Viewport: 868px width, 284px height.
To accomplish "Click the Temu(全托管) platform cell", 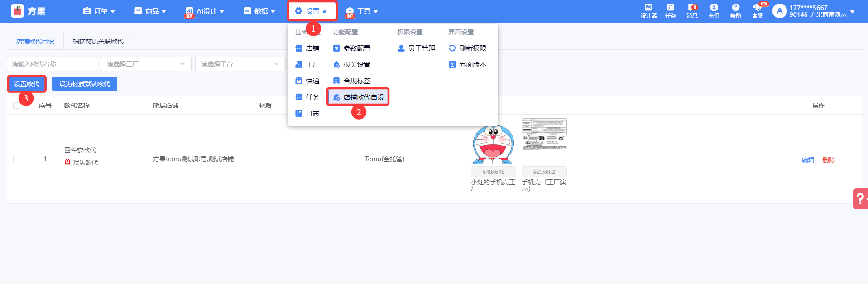I will 385,159.
